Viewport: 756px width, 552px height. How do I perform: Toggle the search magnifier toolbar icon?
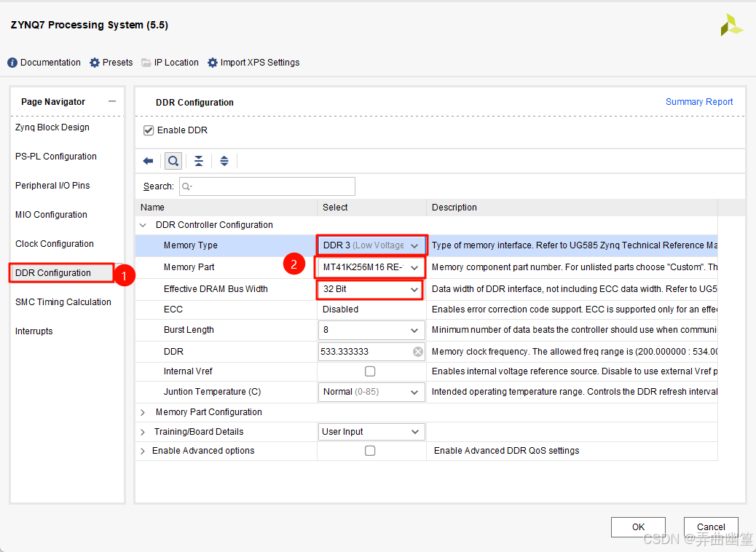click(173, 161)
